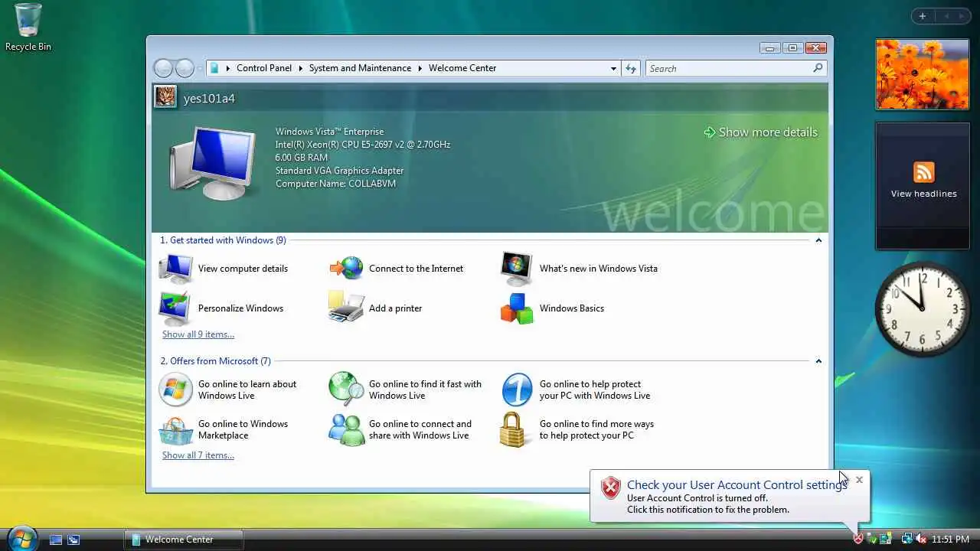This screenshot has width=980, height=551.
Task: Click the Forward navigation button
Action: (185, 68)
